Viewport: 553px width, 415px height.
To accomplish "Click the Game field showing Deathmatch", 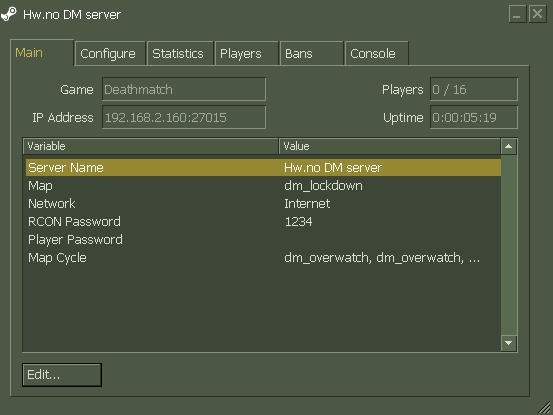I will [184, 90].
